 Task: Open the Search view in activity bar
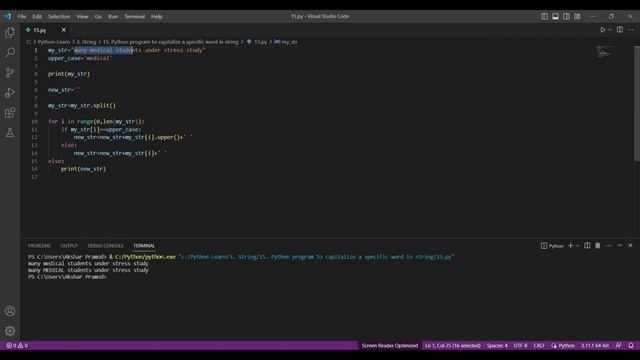tap(10, 53)
